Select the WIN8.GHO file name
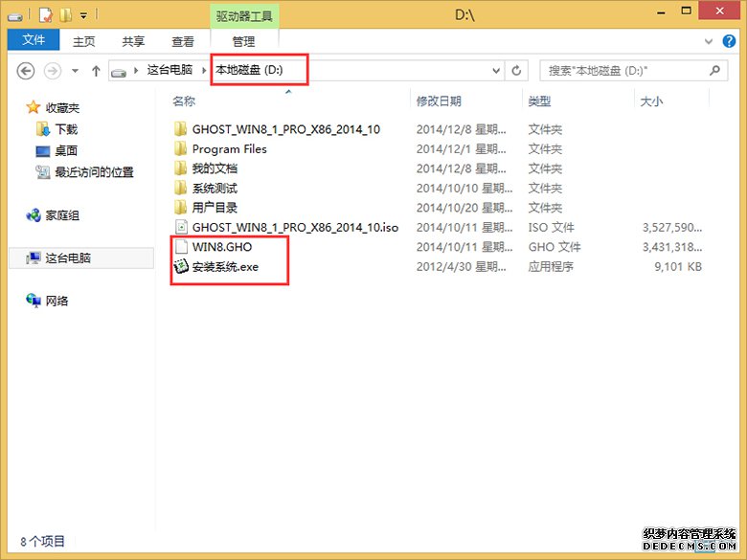The width and height of the screenshot is (747, 560). pos(222,247)
